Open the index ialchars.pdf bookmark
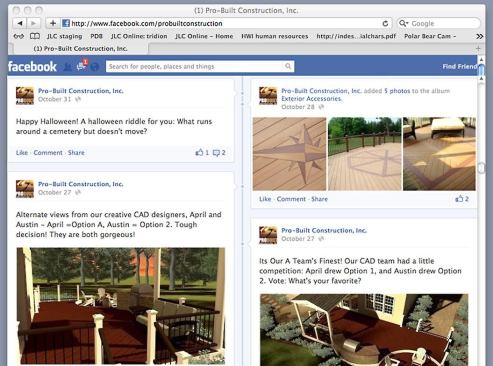 [x=356, y=36]
